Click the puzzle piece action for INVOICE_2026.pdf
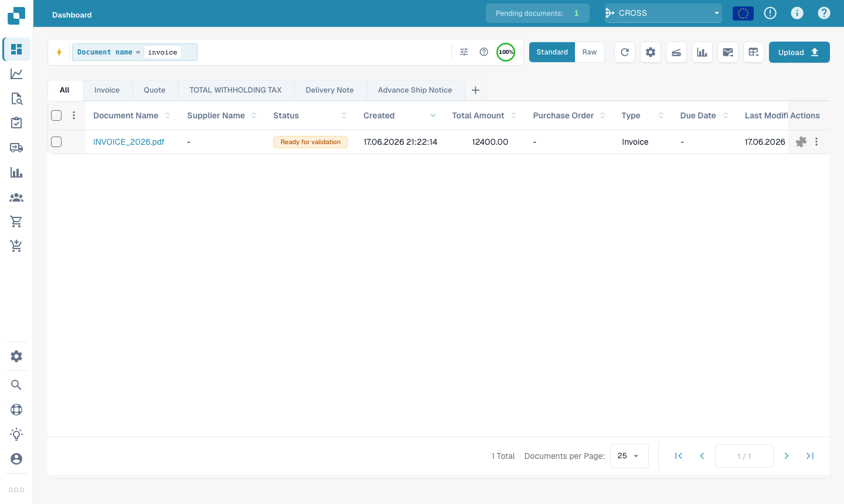844x504 pixels. click(801, 142)
